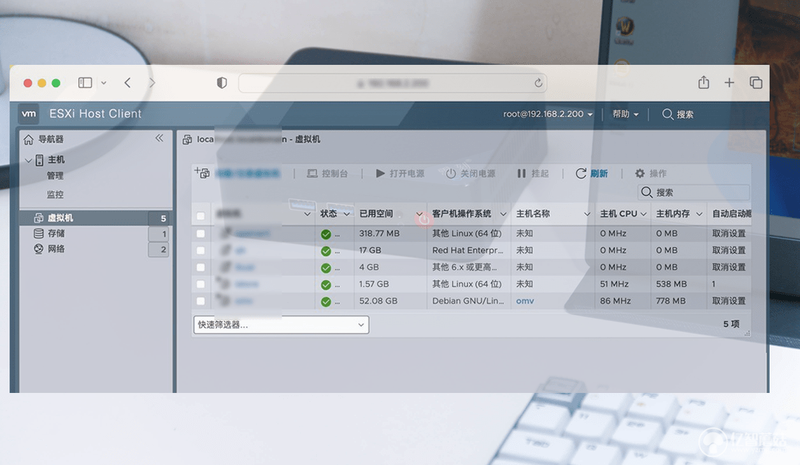Open 监控 under the host
Screen dimensions: 800x465
pyautogui.click(x=55, y=194)
